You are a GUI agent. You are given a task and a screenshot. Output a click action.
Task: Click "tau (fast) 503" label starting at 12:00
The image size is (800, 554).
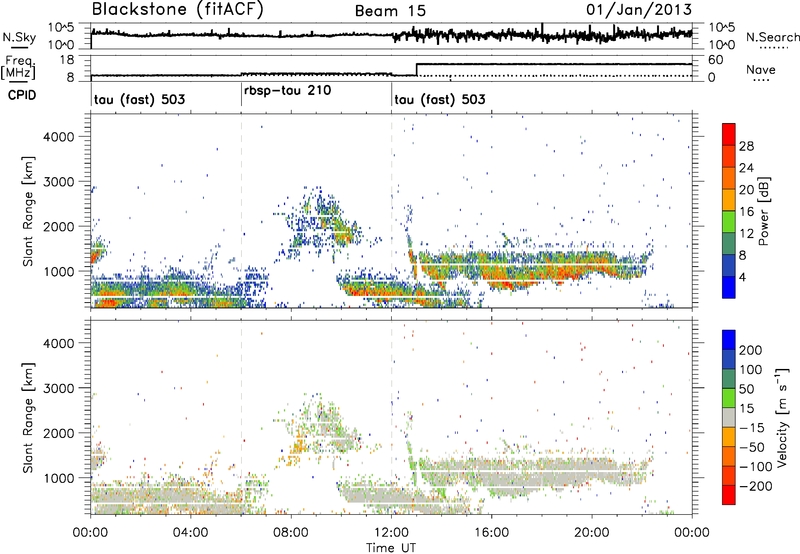pos(440,99)
